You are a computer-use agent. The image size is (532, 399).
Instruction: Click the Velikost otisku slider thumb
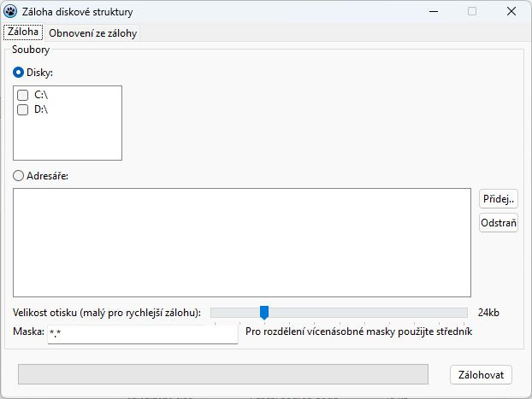264,313
